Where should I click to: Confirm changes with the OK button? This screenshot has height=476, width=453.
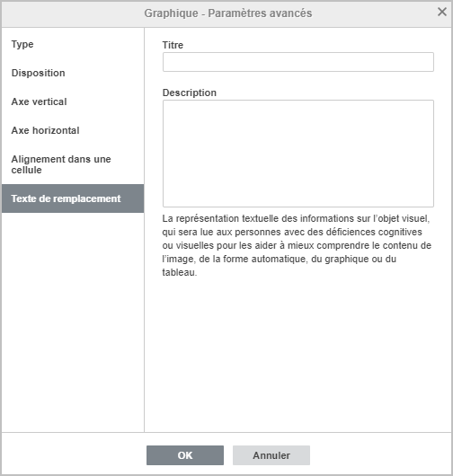click(185, 455)
